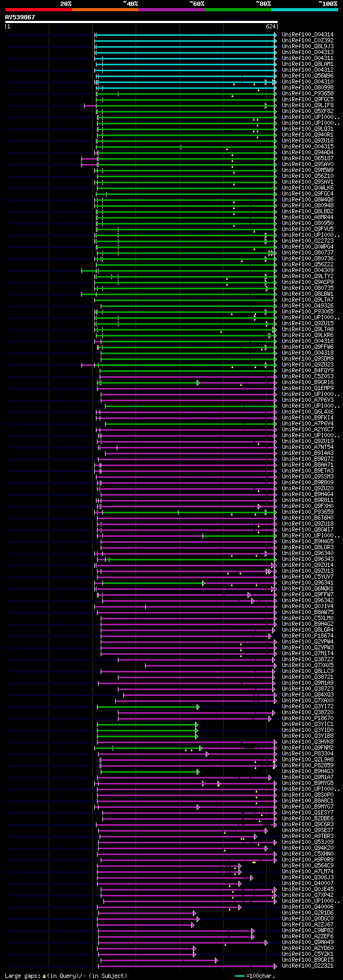The width and height of the screenshot is (343, 980).
Task: Open the UniRef100_Q1EMP9 hit
Action: pos(308,388)
